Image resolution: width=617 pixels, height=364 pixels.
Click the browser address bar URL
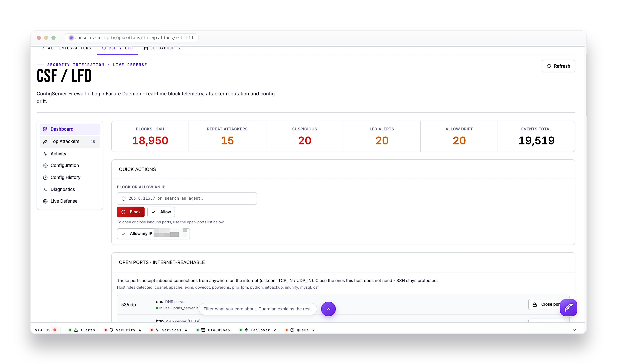pos(134,38)
